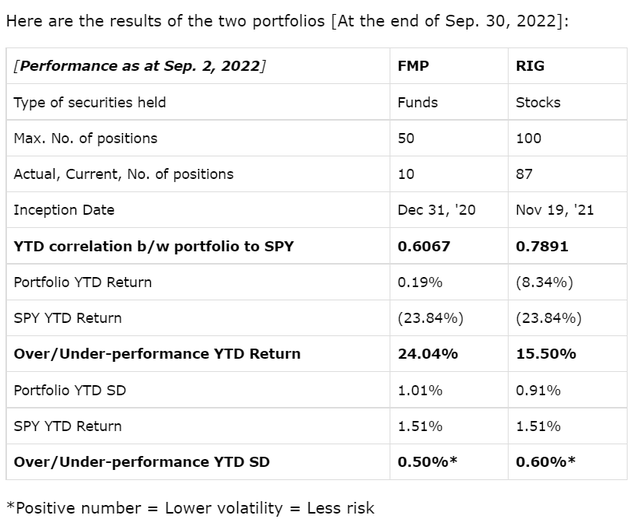Click the 0.6067 correlation value
Image resolution: width=640 pixels, height=519 pixels.
[x=423, y=246]
